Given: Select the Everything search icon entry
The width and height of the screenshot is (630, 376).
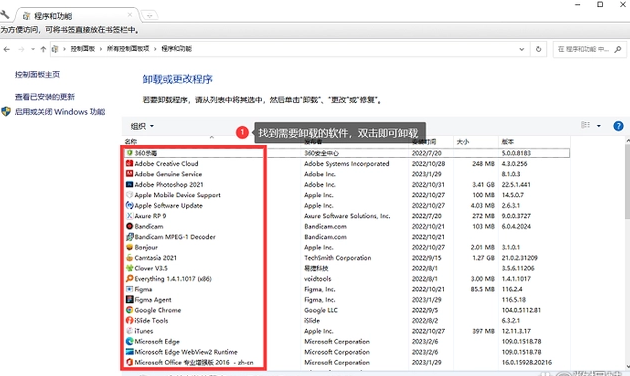Looking at the screenshot, I should click(x=129, y=278).
